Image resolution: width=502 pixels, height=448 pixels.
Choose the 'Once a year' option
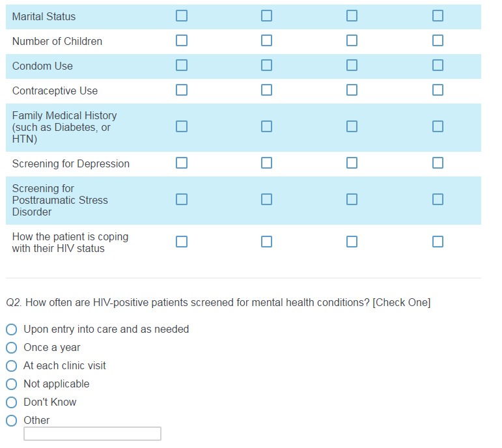point(11,348)
